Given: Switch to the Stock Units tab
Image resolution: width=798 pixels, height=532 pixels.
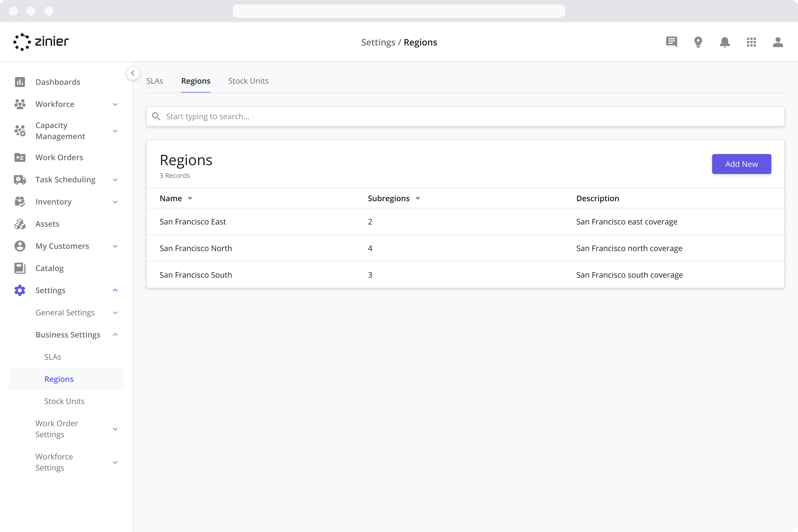Looking at the screenshot, I should point(248,81).
